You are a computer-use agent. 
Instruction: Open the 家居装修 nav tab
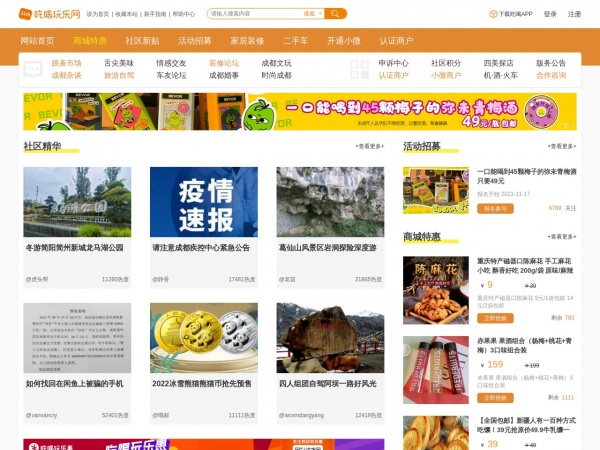[x=247, y=41]
